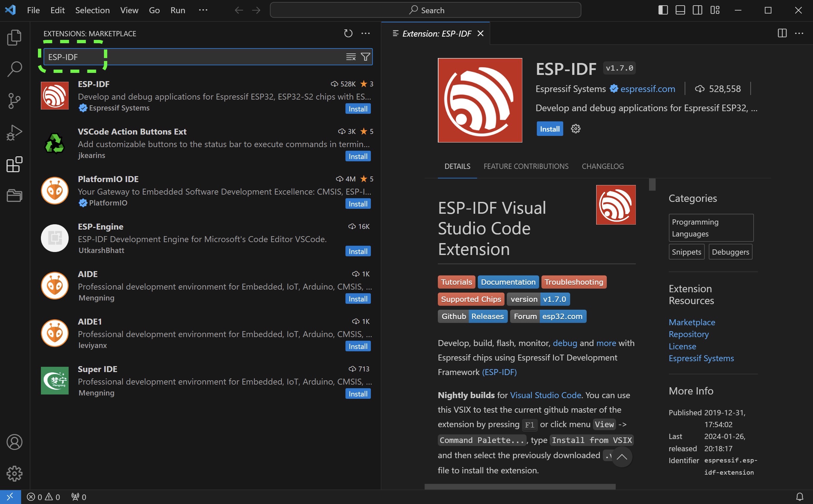Install PlatformIO IDE extension
813x504 pixels.
[x=358, y=204]
